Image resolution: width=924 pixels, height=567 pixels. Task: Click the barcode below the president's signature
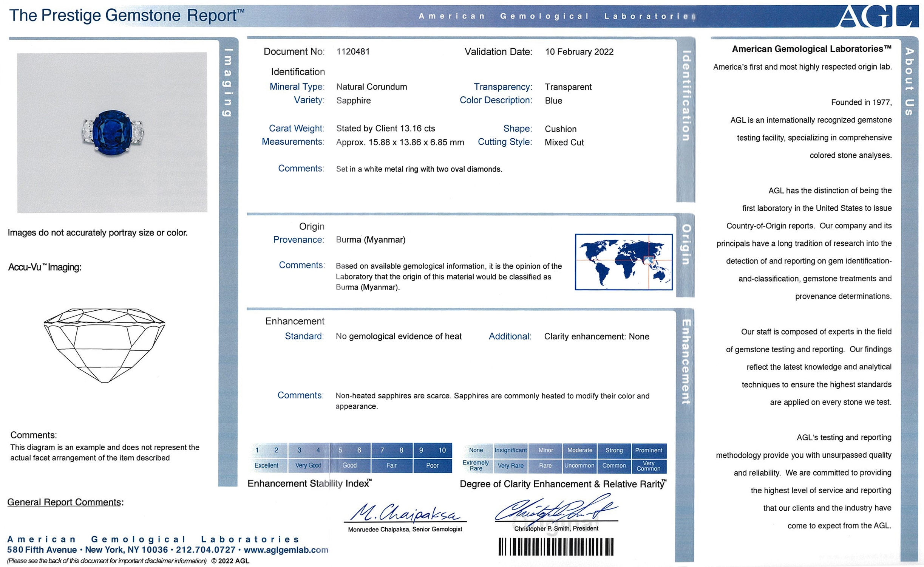coord(556,547)
